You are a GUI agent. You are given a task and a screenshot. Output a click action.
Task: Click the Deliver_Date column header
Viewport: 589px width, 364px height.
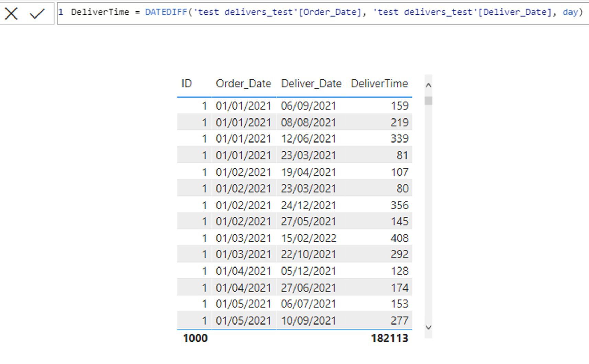coord(311,83)
